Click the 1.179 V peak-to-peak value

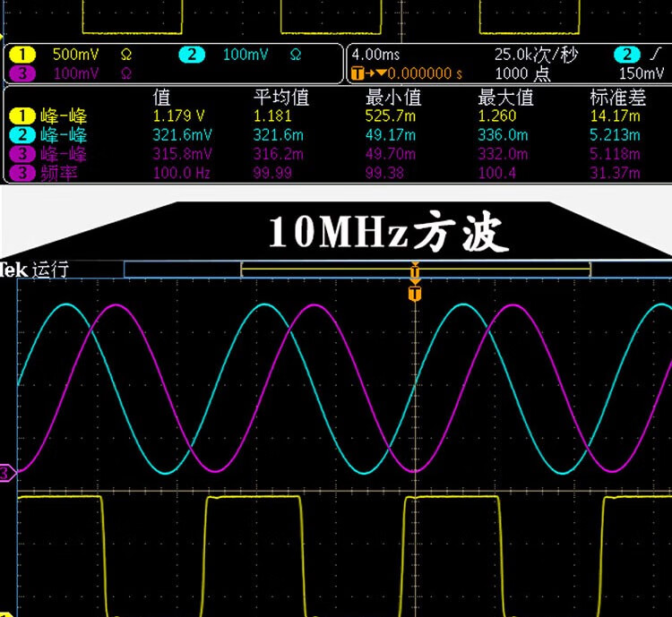[178, 116]
